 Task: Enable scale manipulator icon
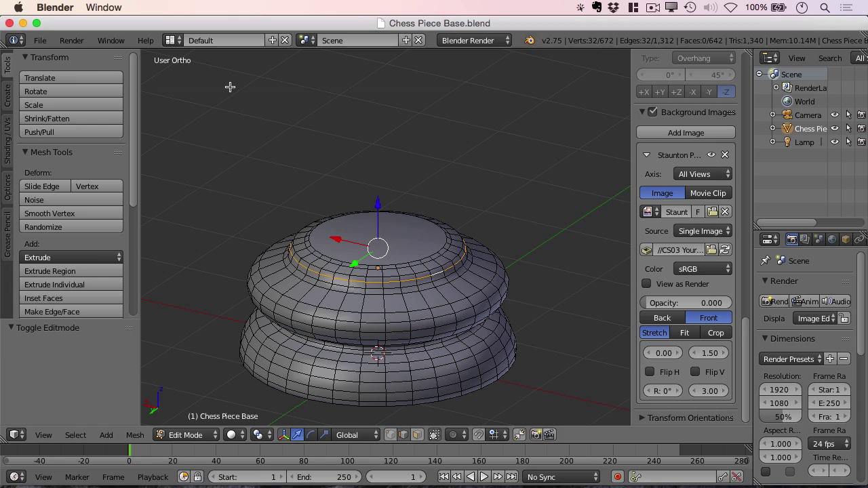tap(324, 434)
